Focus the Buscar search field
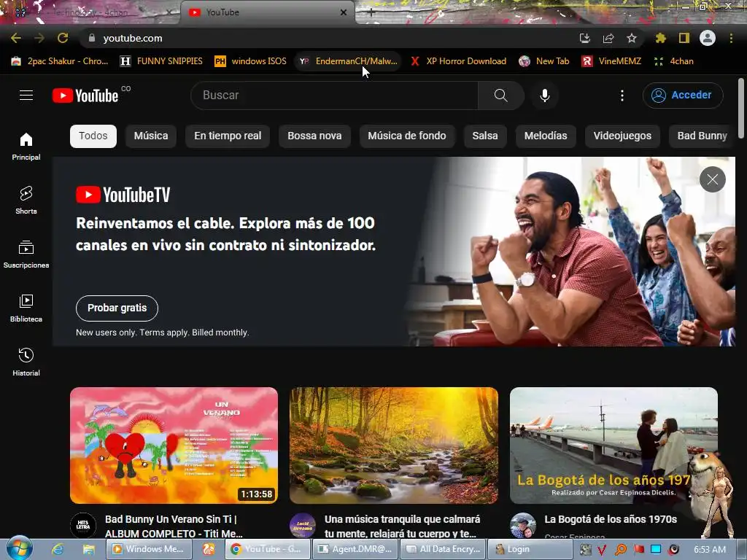Viewport: 747px width, 560px height. click(x=334, y=96)
